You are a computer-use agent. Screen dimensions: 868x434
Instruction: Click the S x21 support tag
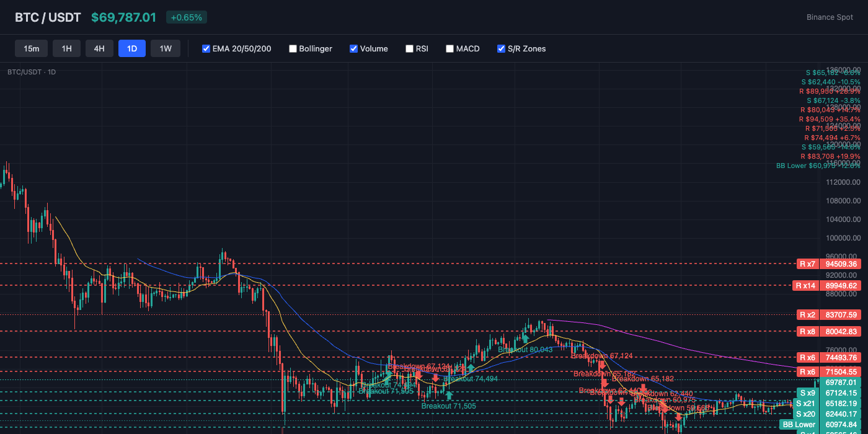805,403
